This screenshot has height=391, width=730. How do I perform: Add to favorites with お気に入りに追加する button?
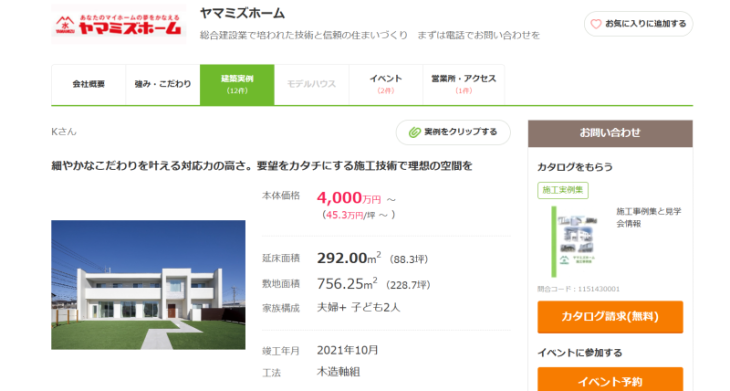[638, 24]
